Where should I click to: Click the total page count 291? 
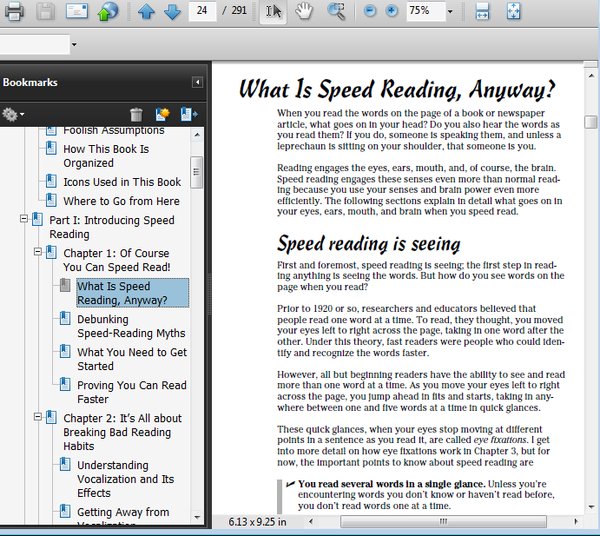[x=239, y=10]
